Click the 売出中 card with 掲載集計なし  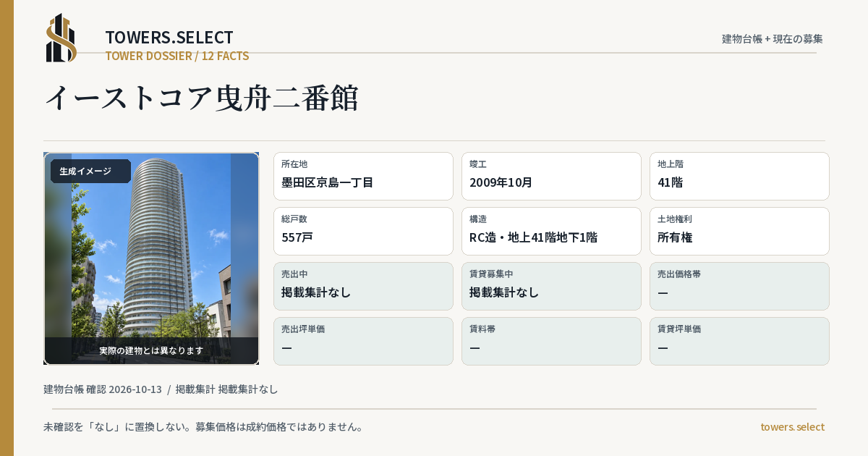point(363,286)
